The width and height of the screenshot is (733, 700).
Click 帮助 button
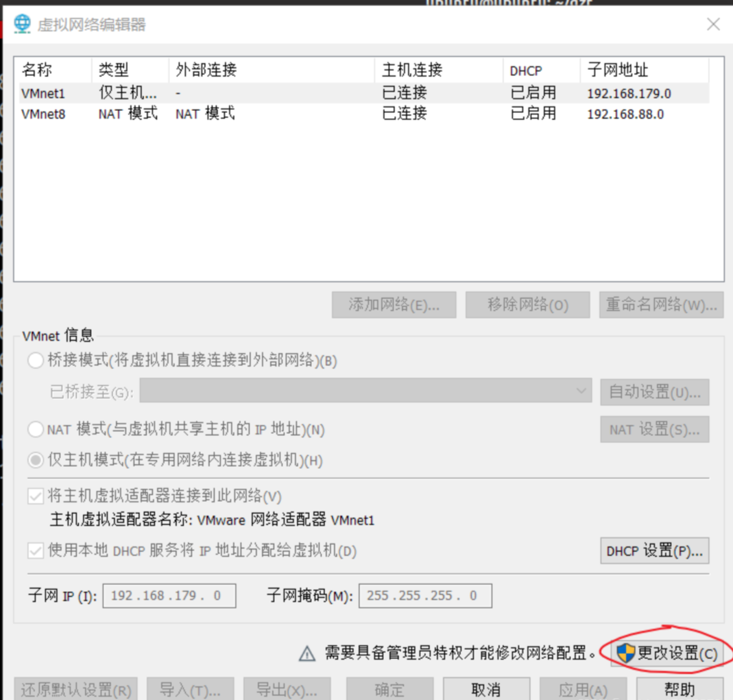click(680, 689)
